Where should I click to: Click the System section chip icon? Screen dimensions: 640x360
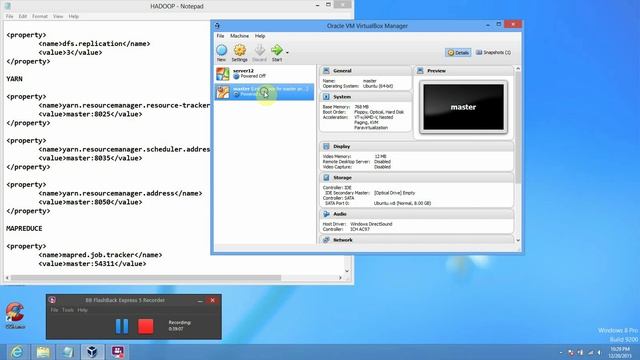coord(326,97)
